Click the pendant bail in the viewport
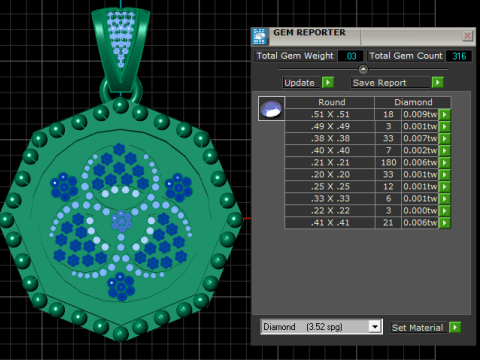The height and width of the screenshot is (360, 480). [x=121, y=50]
